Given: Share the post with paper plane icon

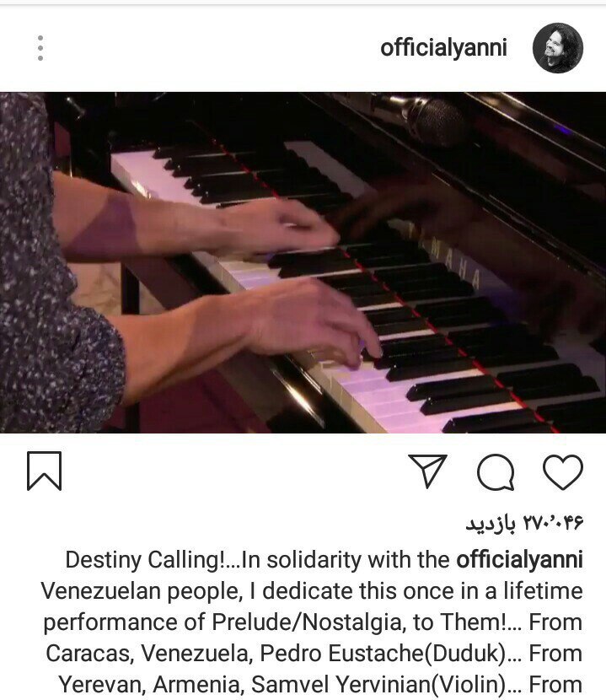Looking at the screenshot, I should [x=427, y=471].
